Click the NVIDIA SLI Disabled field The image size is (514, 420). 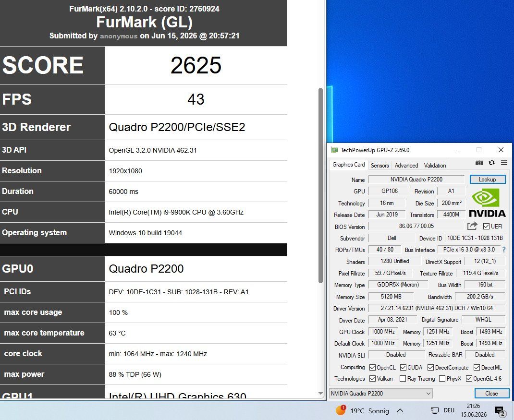pyautogui.click(x=396, y=355)
